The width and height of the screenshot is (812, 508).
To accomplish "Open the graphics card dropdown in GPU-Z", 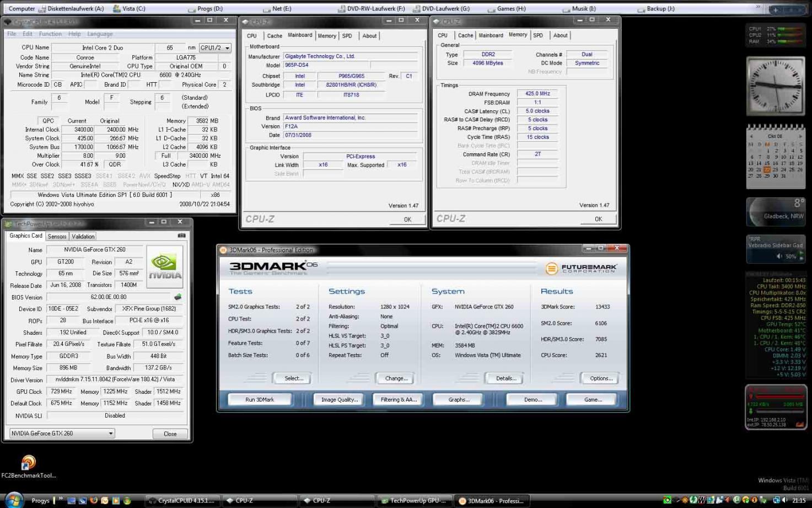I will click(62, 434).
